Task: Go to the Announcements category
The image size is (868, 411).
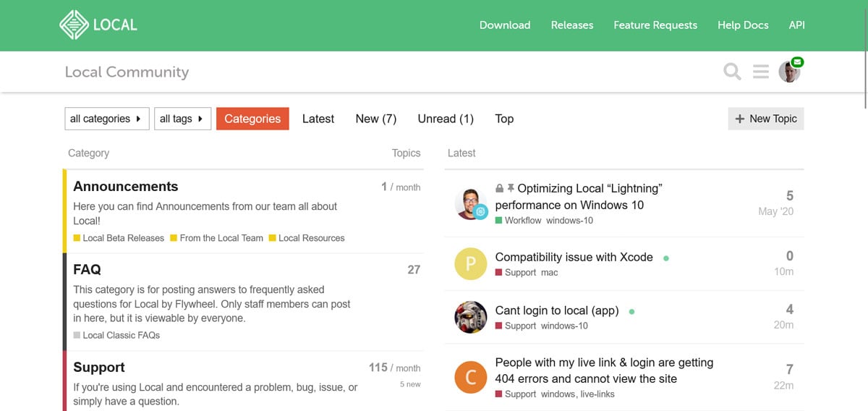Action: 126,187
